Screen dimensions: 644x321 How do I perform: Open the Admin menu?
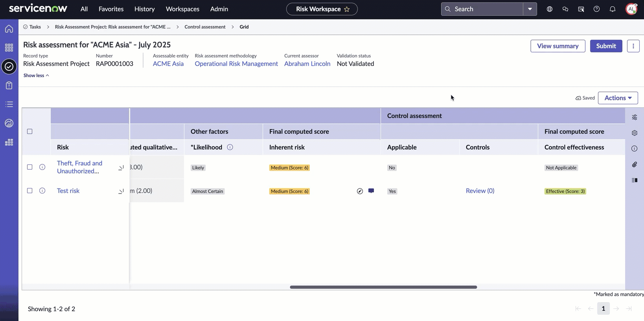219,9
